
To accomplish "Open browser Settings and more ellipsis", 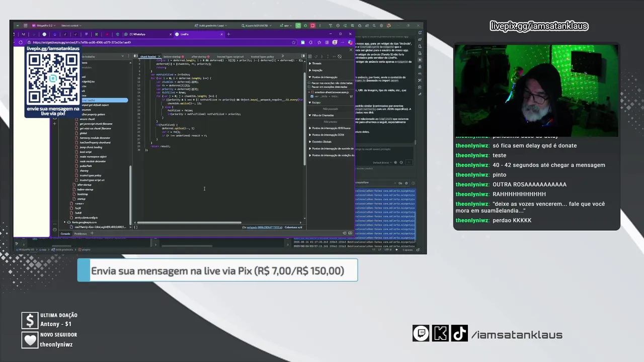I will pos(343,42).
